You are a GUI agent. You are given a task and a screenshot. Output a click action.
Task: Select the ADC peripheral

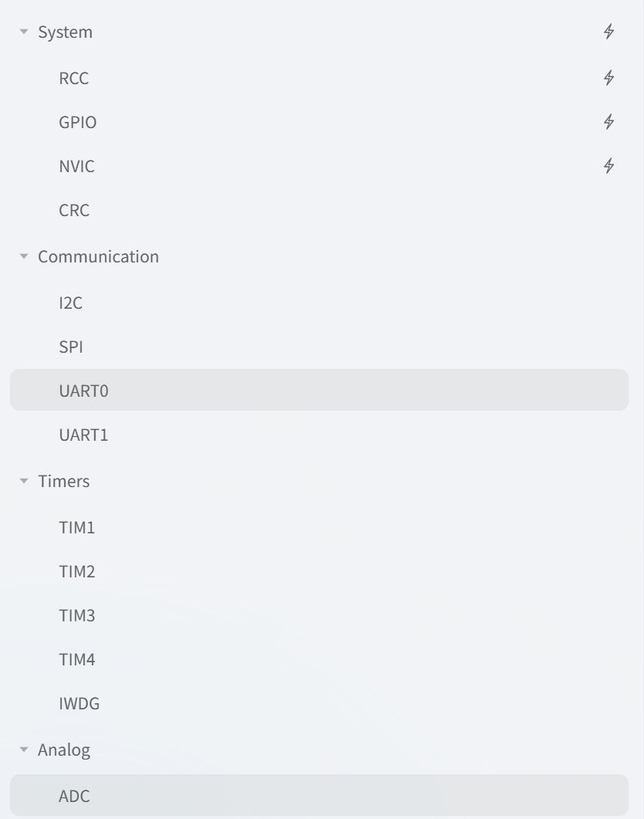tap(74, 796)
